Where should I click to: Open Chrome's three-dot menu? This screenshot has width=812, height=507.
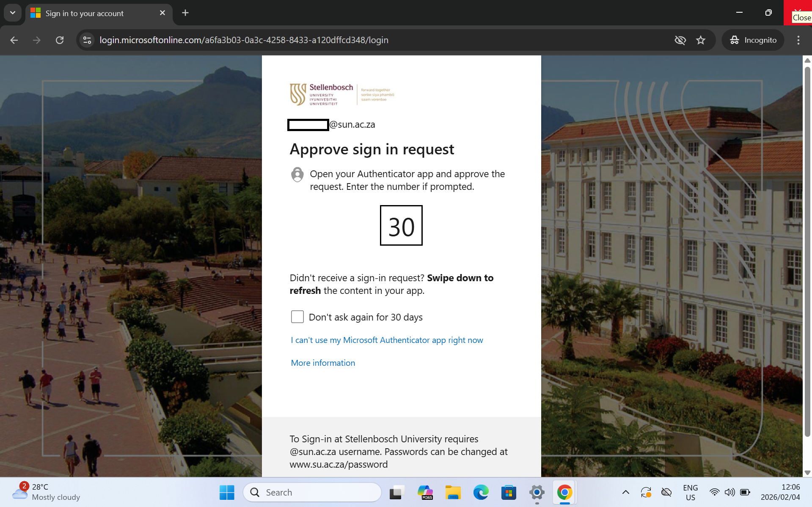point(798,40)
